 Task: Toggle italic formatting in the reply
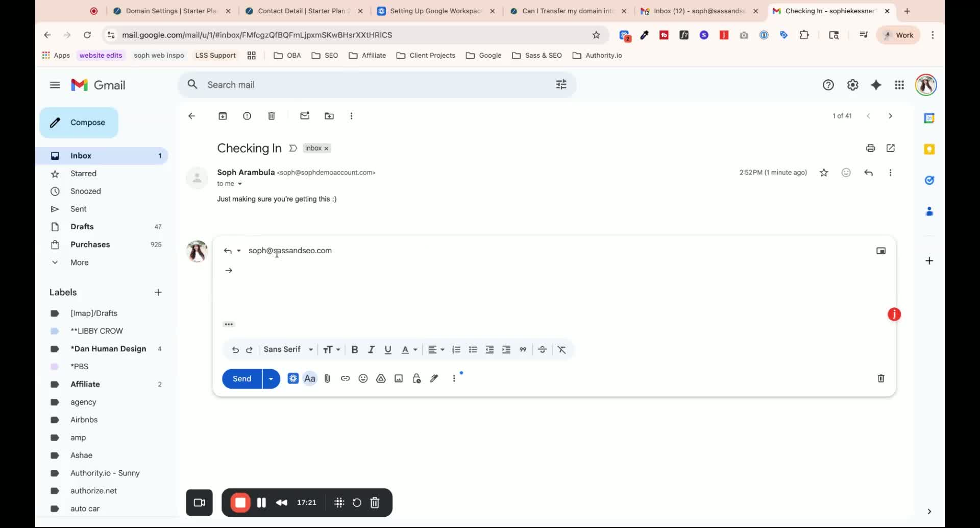[371, 350]
